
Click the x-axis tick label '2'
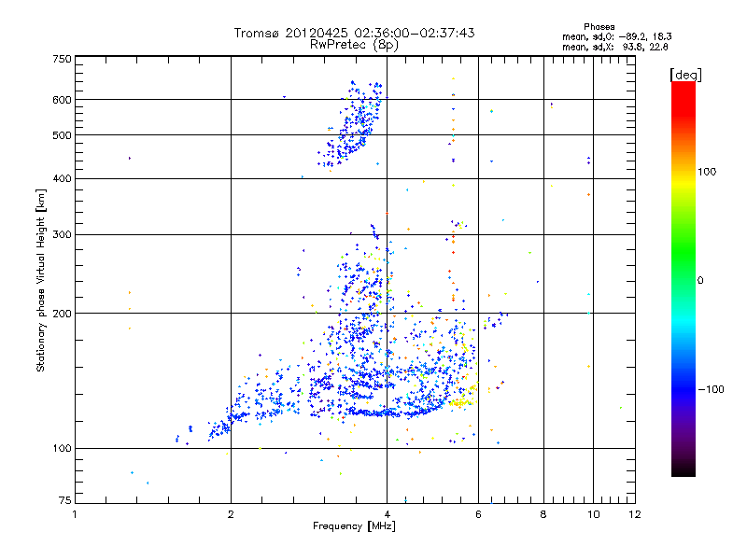coord(231,514)
